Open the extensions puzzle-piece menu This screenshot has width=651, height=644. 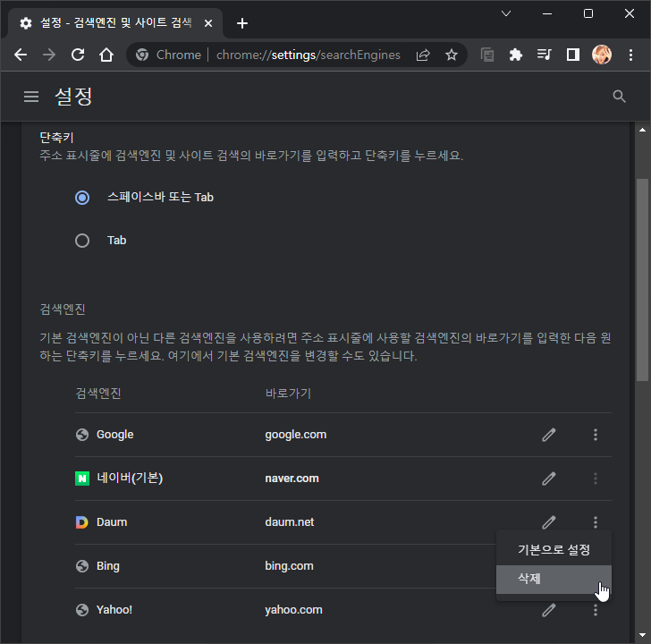point(515,55)
